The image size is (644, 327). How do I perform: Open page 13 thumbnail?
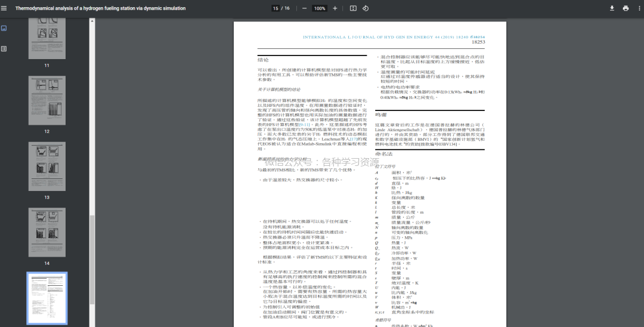(47, 166)
